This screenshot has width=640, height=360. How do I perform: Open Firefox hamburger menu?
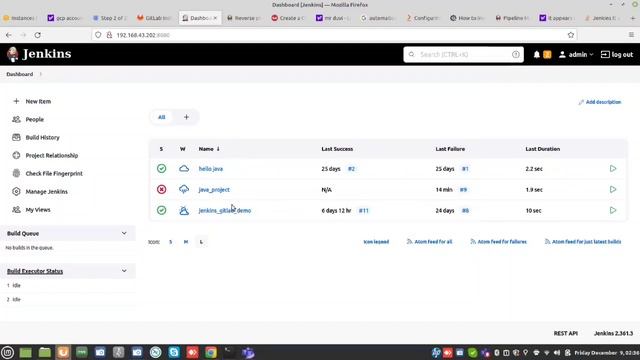(x=631, y=35)
